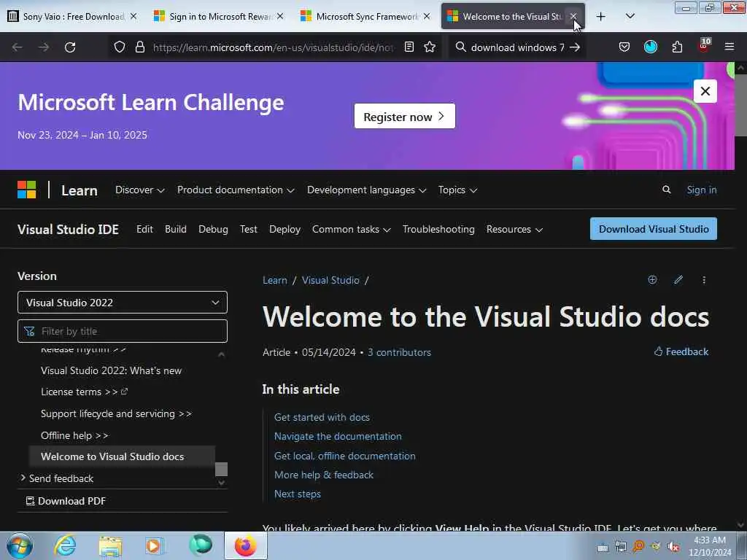Screen dimensions: 747x560
Task: Open Get local, offline documentation link
Action: tap(344, 456)
